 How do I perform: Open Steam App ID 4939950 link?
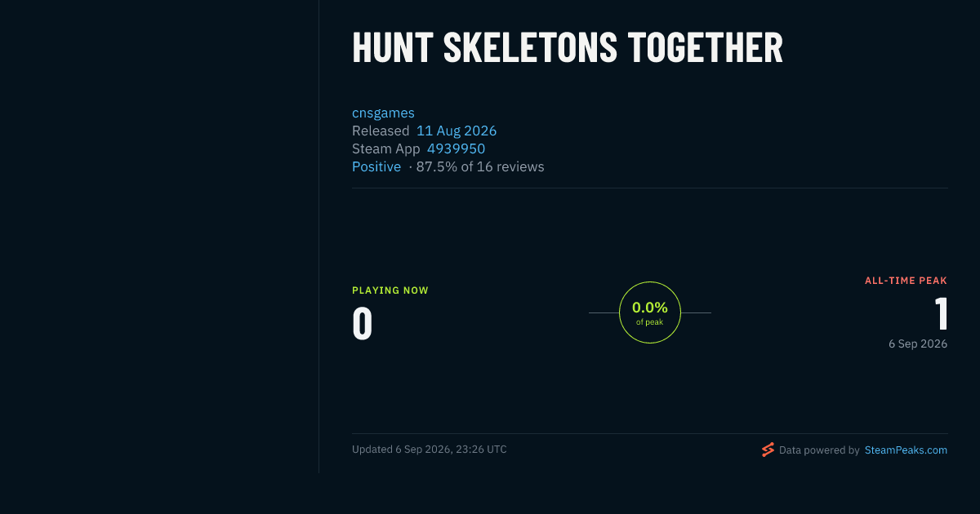tap(456, 148)
